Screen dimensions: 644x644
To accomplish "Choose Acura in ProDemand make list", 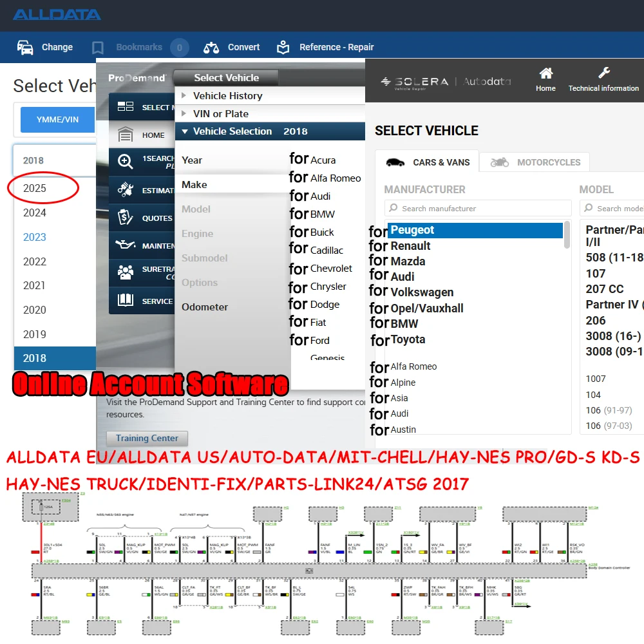I will coord(323,160).
